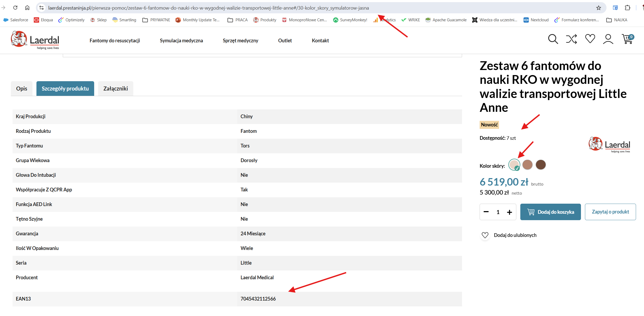Select the dark brown skin color swatch
This screenshot has width=644, height=316.
pos(541,165)
